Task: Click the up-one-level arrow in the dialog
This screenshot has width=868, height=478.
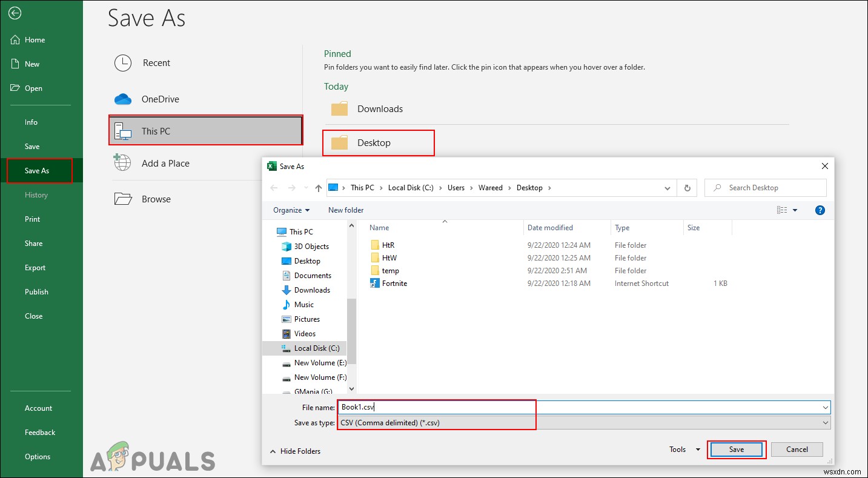Action: 317,187
